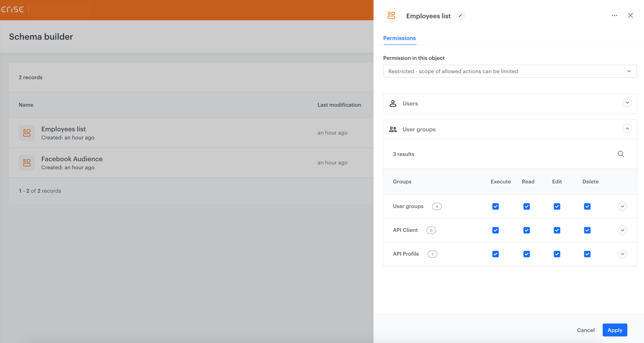Expand the User groups row chevron
644x343 pixels.
(622, 206)
